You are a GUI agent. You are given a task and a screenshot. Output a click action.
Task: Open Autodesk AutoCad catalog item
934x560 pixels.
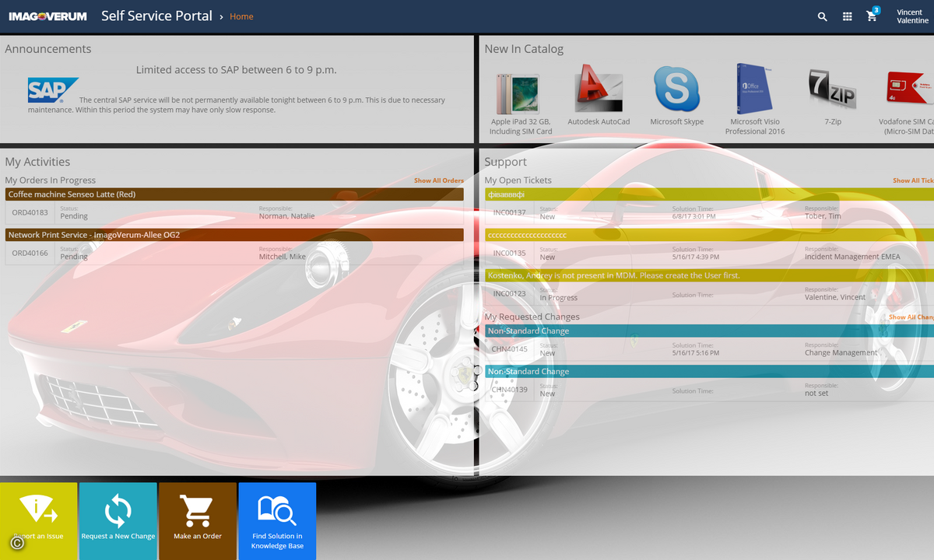pos(599,95)
